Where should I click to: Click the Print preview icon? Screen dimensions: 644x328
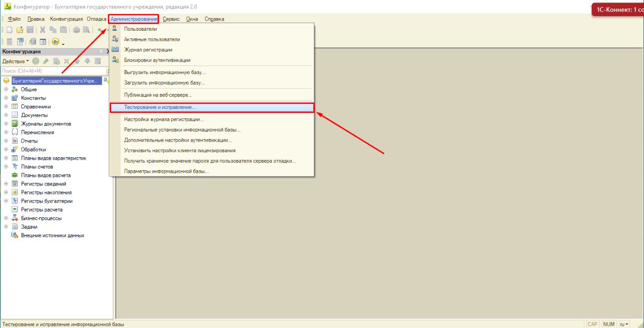tap(86, 30)
